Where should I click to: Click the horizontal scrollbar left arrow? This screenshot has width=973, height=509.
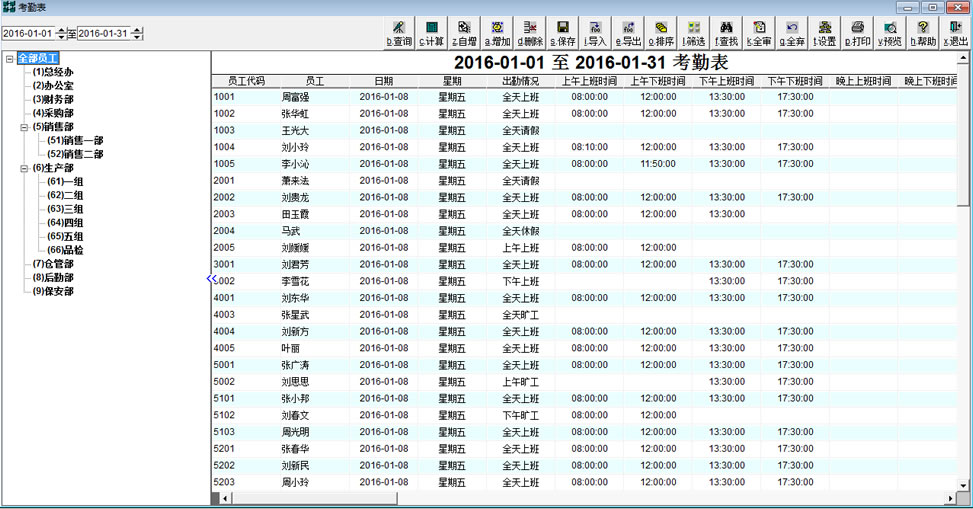pos(225,498)
